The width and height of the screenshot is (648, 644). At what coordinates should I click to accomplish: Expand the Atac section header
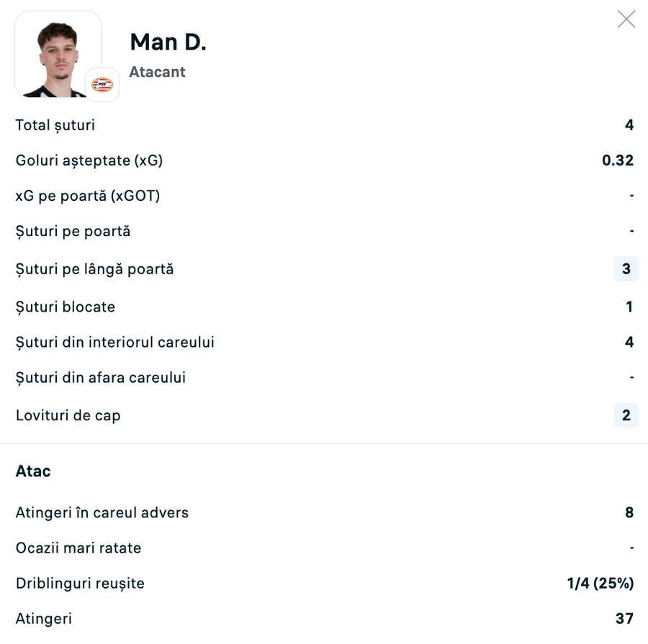pos(33,471)
